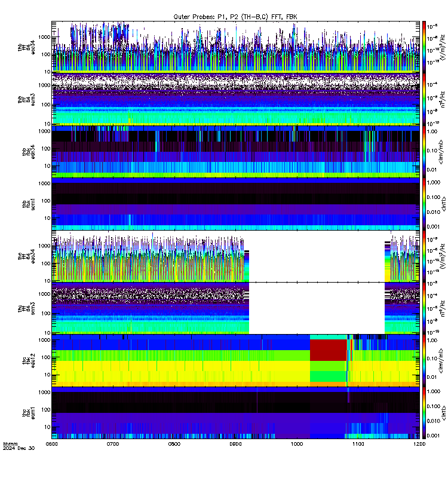The height and width of the screenshot is (478, 448).
Task: Click the color bar of the thc scm3 FFT panel
Action: [424, 308]
